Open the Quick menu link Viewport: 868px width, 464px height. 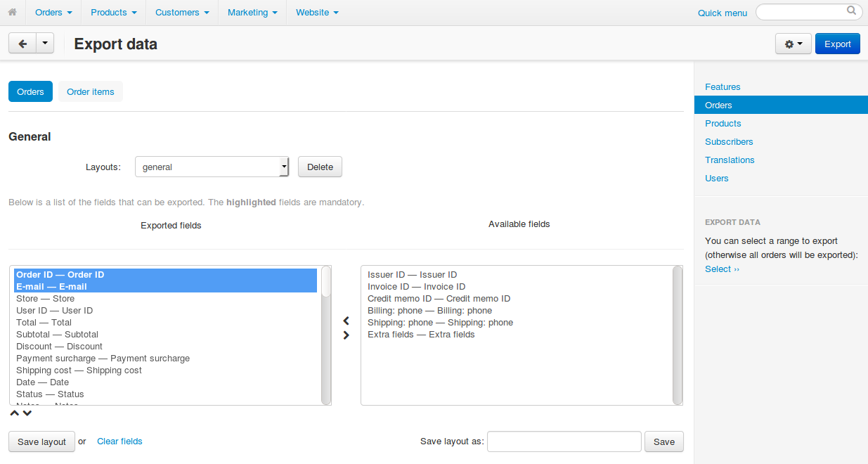(723, 13)
